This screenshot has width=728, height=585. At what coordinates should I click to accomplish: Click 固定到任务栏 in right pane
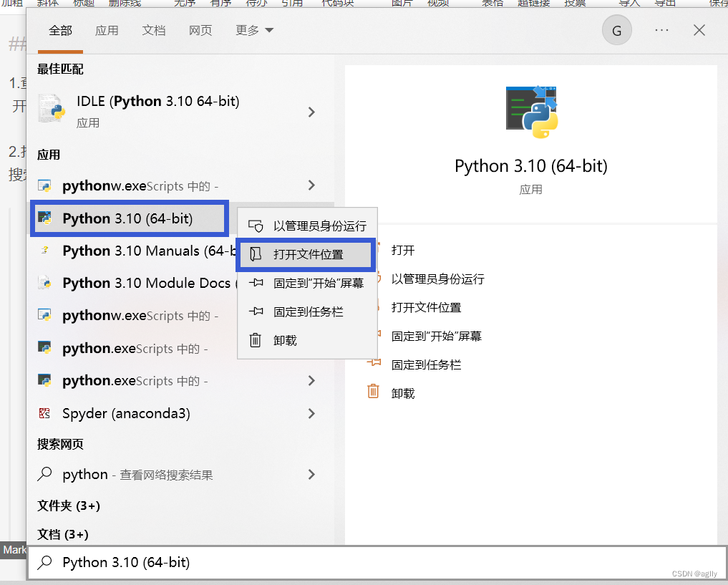point(426,365)
